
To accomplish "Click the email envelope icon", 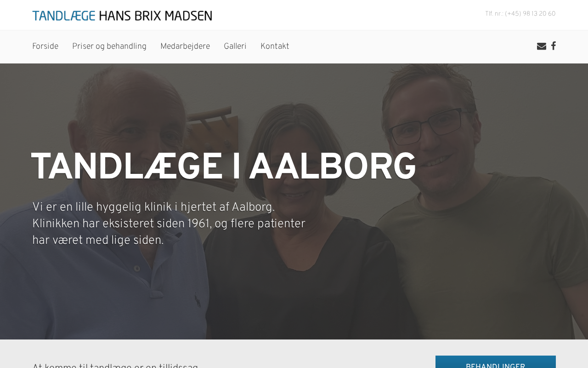I will (542, 46).
